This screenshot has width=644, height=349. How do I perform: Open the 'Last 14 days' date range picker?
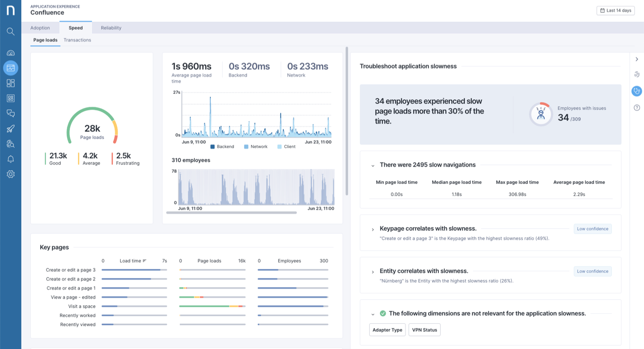click(615, 11)
